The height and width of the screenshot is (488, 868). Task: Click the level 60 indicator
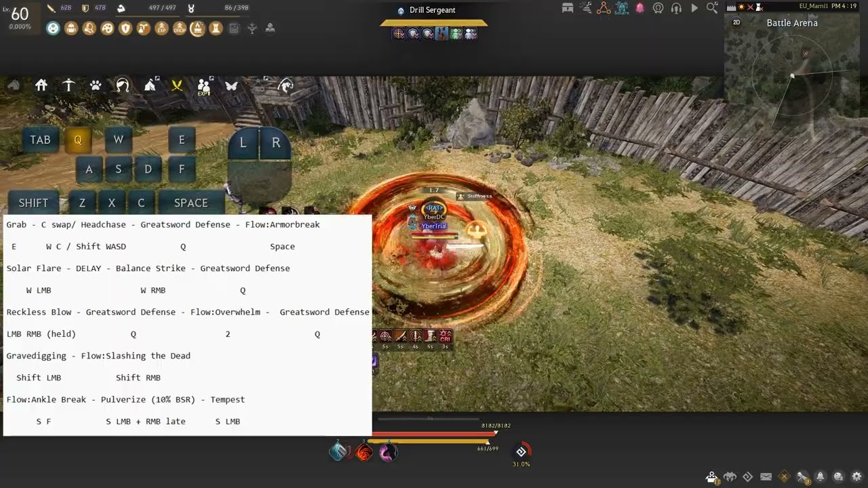[x=20, y=14]
